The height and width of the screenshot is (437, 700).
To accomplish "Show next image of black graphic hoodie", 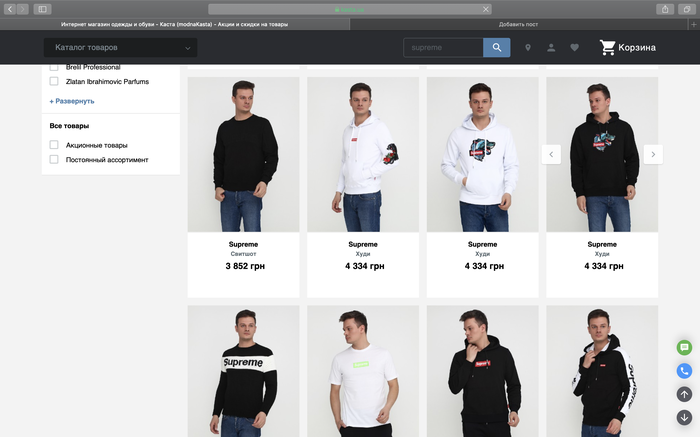I will point(652,154).
